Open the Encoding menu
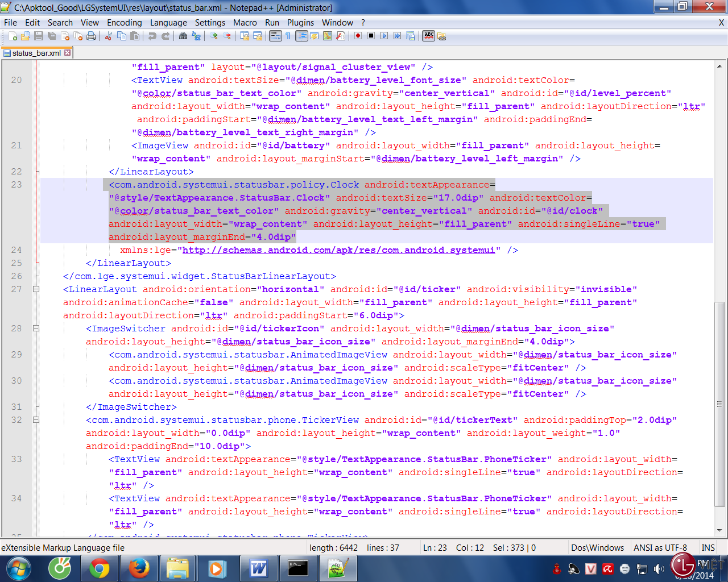The height and width of the screenshot is (582, 728). (x=124, y=23)
